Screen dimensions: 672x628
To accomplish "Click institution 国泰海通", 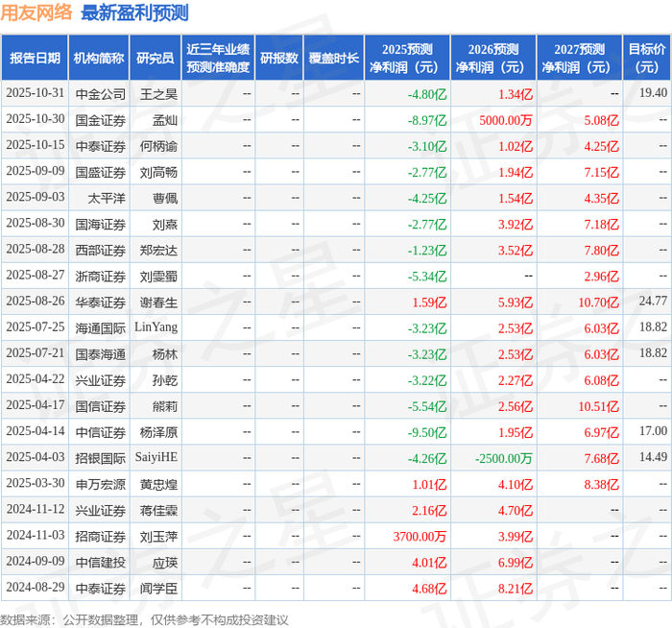I will 100,354.
